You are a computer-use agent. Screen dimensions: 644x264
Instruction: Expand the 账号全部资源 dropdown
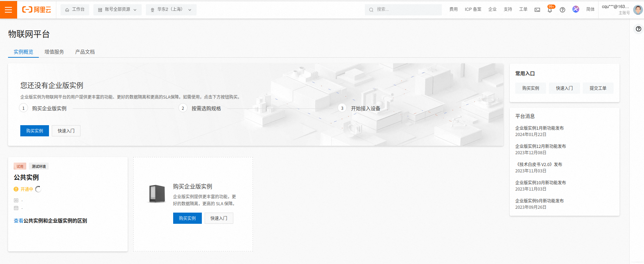117,10
